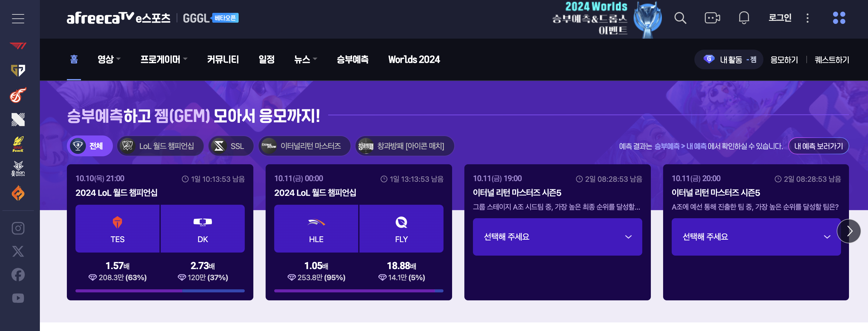Select the SSL filter chip
868x331 pixels.
pyautogui.click(x=231, y=146)
